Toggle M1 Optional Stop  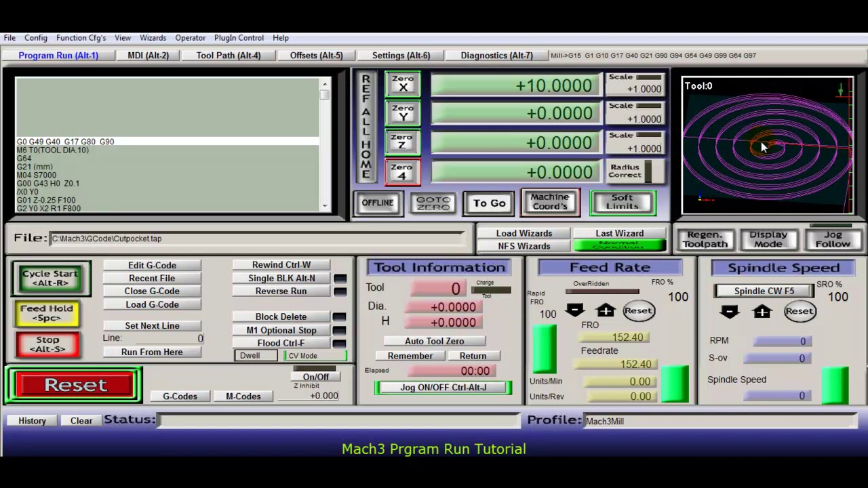[281, 330]
